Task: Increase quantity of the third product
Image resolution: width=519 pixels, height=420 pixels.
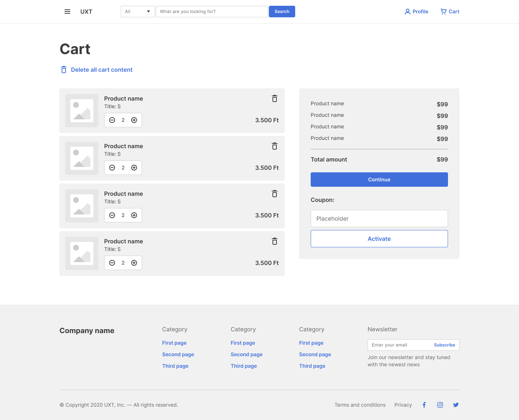Action: [x=134, y=215]
